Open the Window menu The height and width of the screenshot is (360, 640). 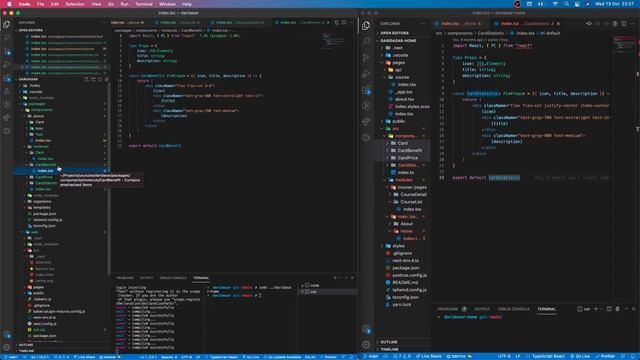[167, 4]
